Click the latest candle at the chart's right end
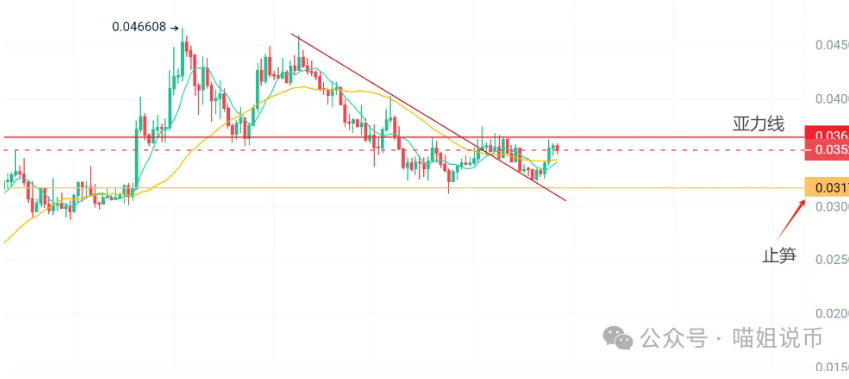Image resolution: width=849 pixels, height=379 pixels. point(557,148)
